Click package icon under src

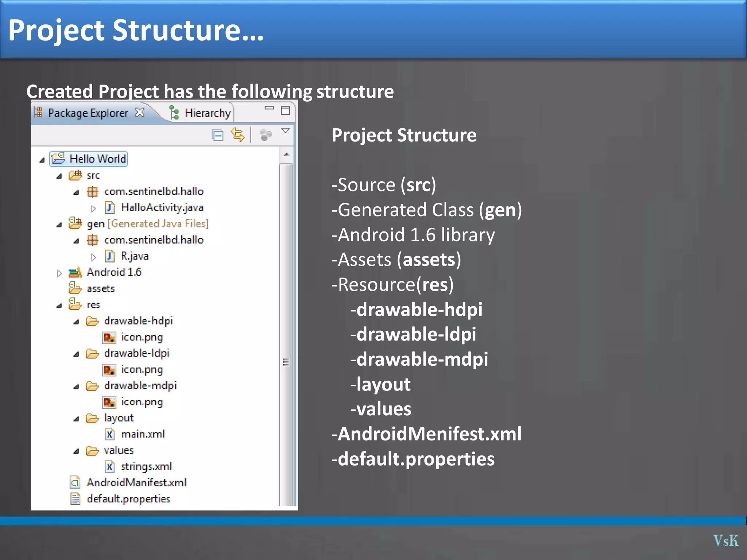pyautogui.click(x=93, y=191)
